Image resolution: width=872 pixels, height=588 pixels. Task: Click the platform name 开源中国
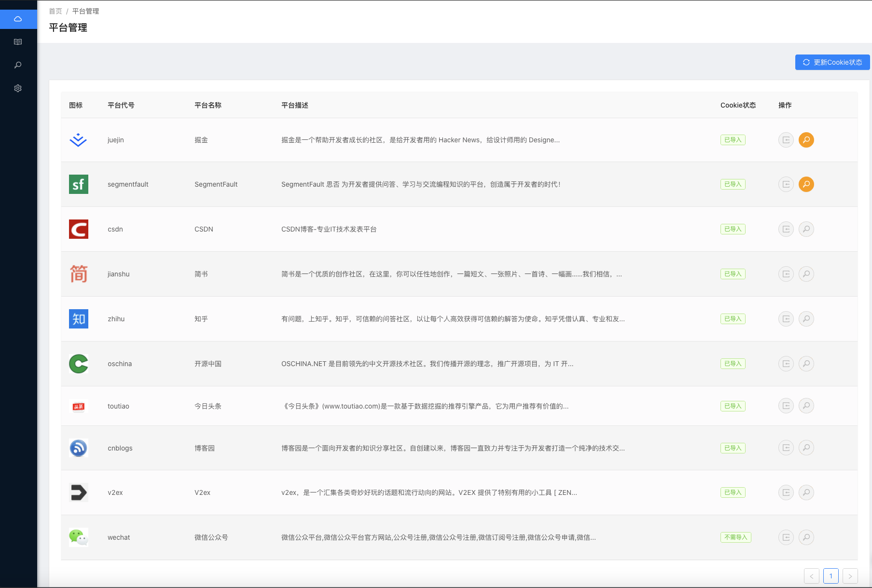[x=208, y=364]
